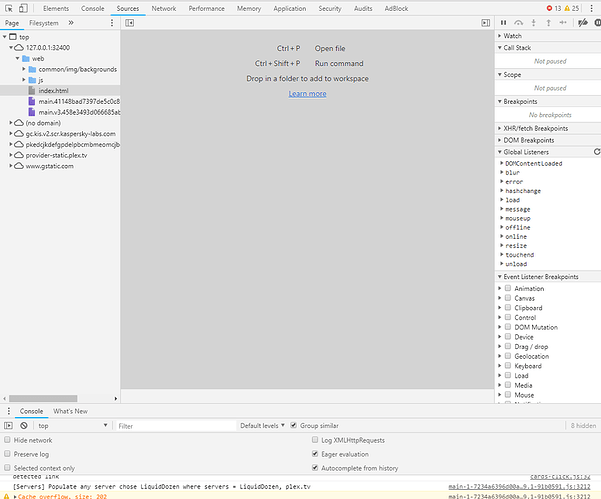Refresh the Global Listeners list
The width and height of the screenshot is (601, 499).
[597, 152]
